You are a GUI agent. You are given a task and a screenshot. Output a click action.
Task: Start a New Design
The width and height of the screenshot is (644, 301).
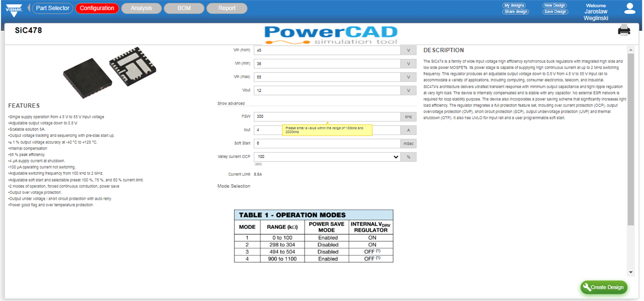(x=554, y=6)
